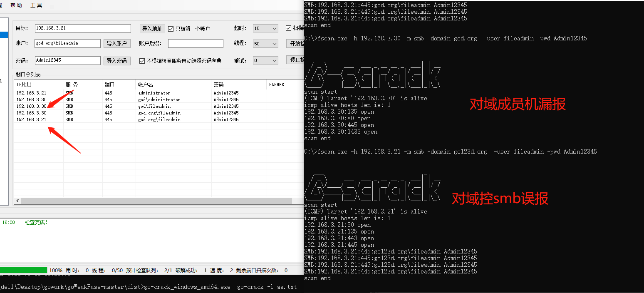Select the row with god\administrator account
The image size is (644, 293).
click(x=159, y=99)
